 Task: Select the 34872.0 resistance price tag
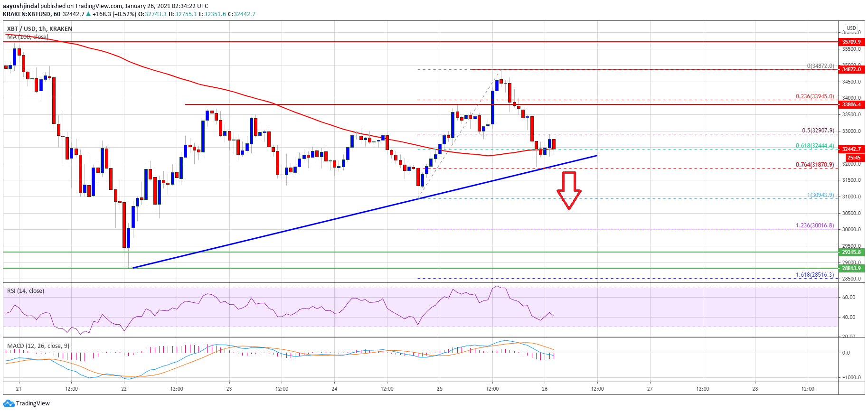[x=851, y=69]
